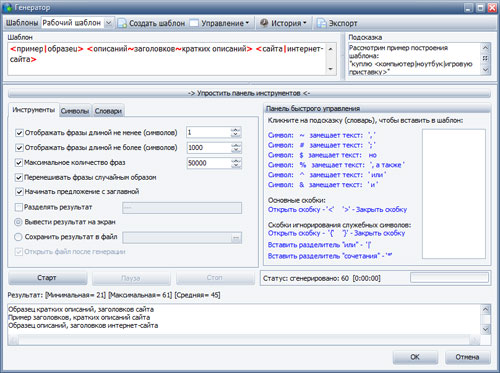
Task: Click the stepper arrows of value 1 field
Action: click(x=236, y=133)
